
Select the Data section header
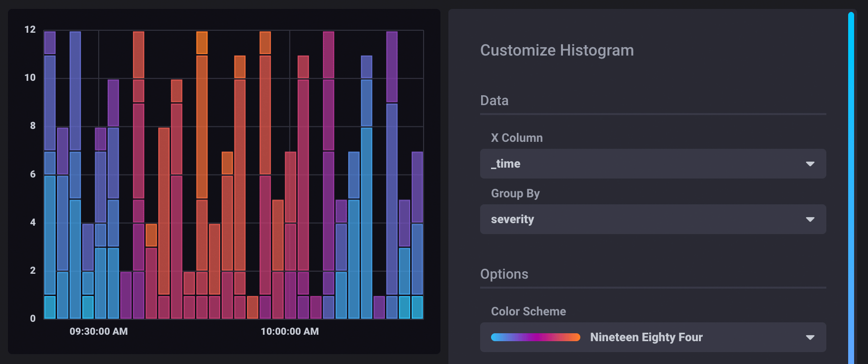pos(494,101)
